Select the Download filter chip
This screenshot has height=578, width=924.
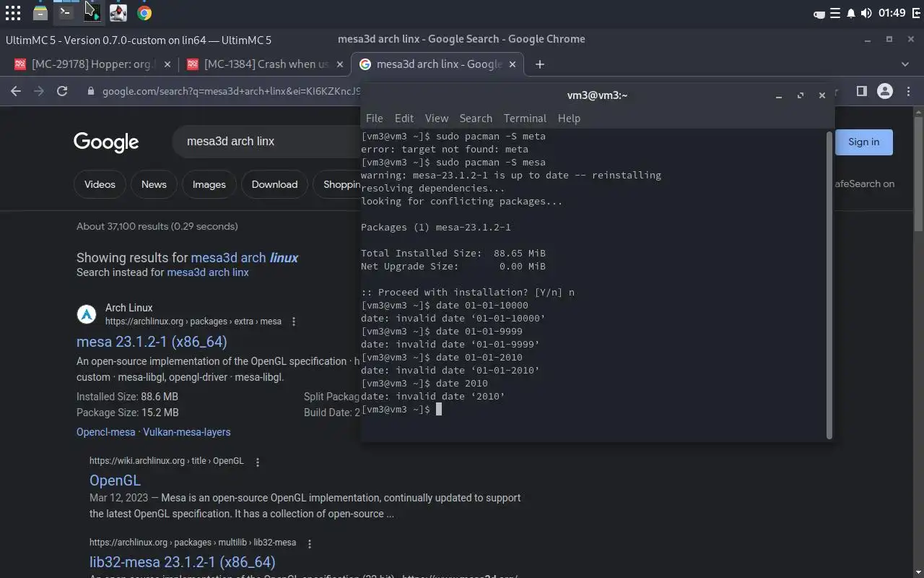(274, 184)
